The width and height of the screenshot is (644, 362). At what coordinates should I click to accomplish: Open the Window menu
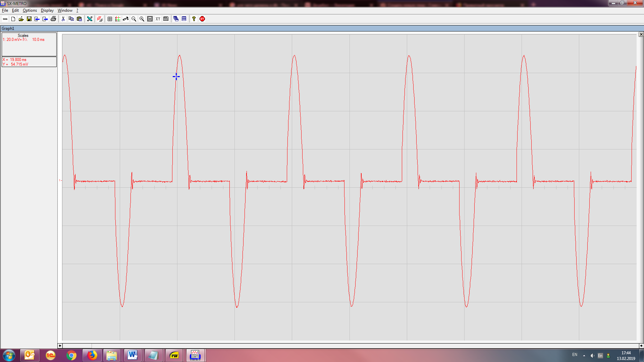(x=65, y=10)
